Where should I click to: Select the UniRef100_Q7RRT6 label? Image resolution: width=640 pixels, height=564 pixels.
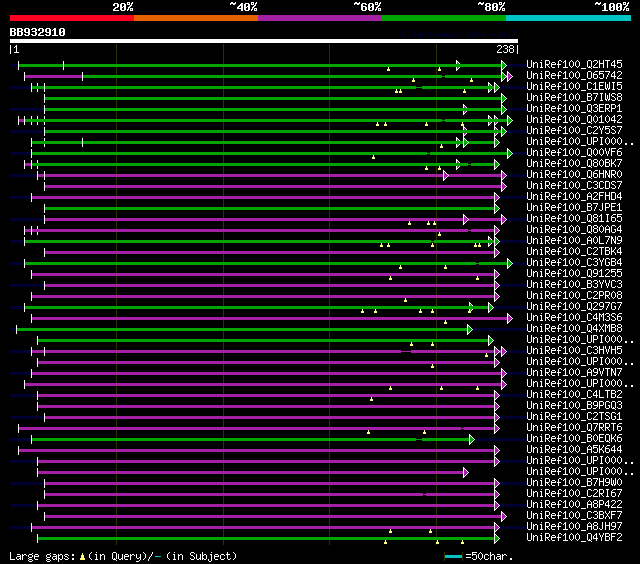pyautogui.click(x=574, y=428)
